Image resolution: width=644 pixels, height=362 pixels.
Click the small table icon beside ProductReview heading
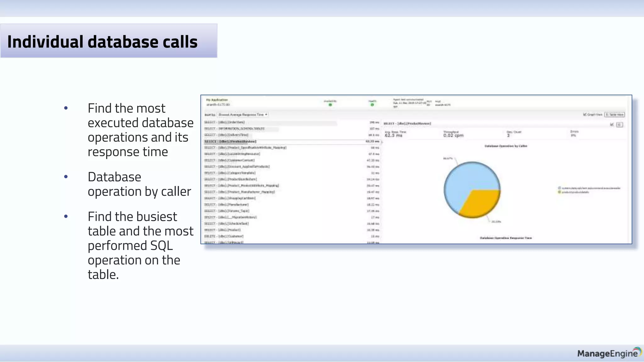tap(619, 125)
